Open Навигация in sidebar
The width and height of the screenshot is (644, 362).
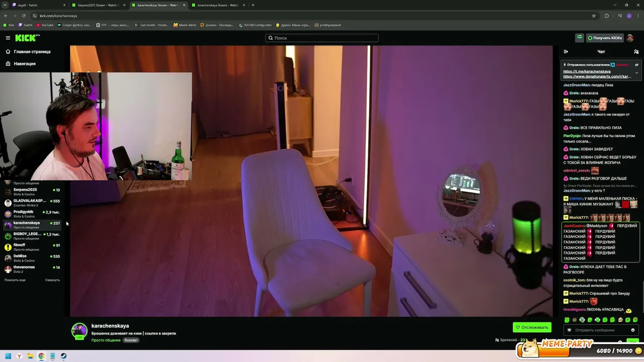21,64
